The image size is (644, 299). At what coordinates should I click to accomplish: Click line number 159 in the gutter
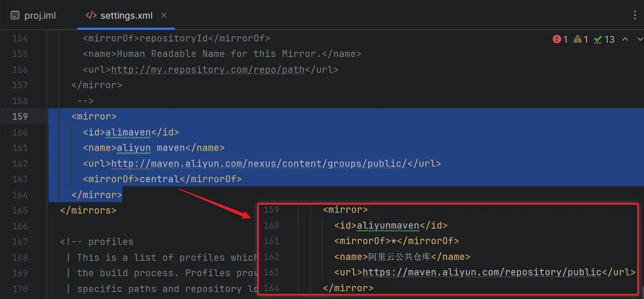20,117
